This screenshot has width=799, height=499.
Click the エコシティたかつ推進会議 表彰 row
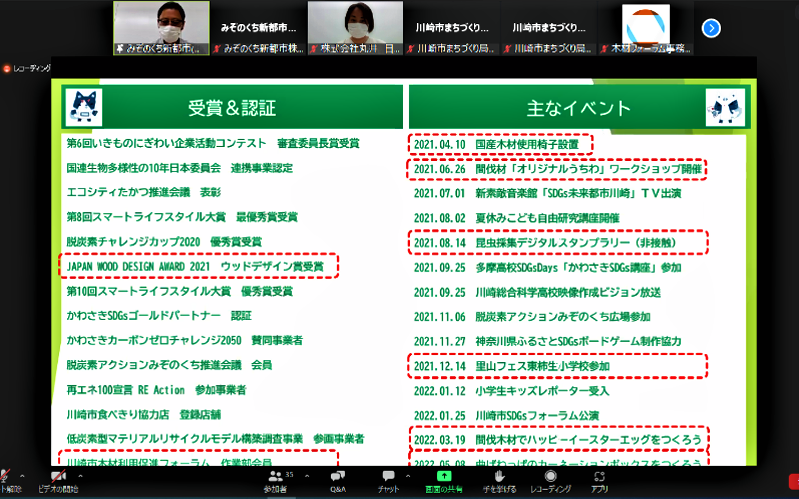144,192
